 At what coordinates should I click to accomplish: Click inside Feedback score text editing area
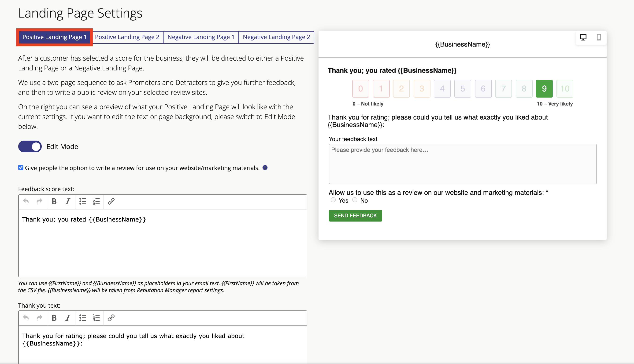163,243
